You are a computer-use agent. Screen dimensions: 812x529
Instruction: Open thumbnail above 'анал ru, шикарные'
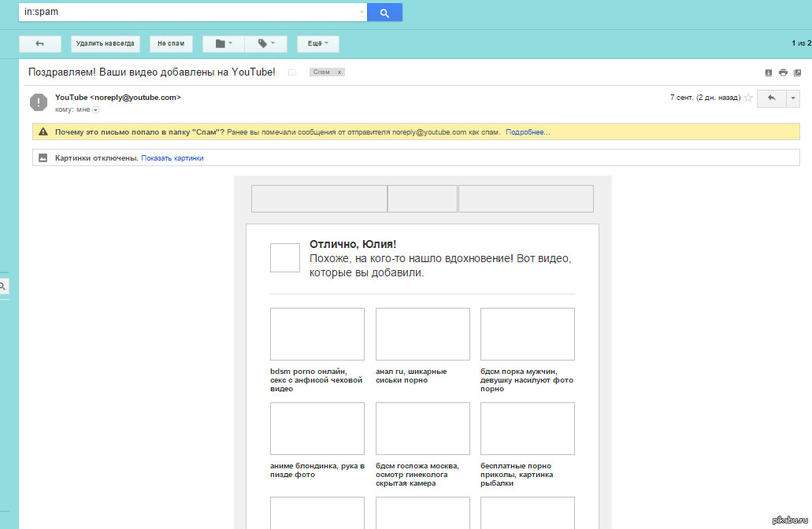click(423, 334)
